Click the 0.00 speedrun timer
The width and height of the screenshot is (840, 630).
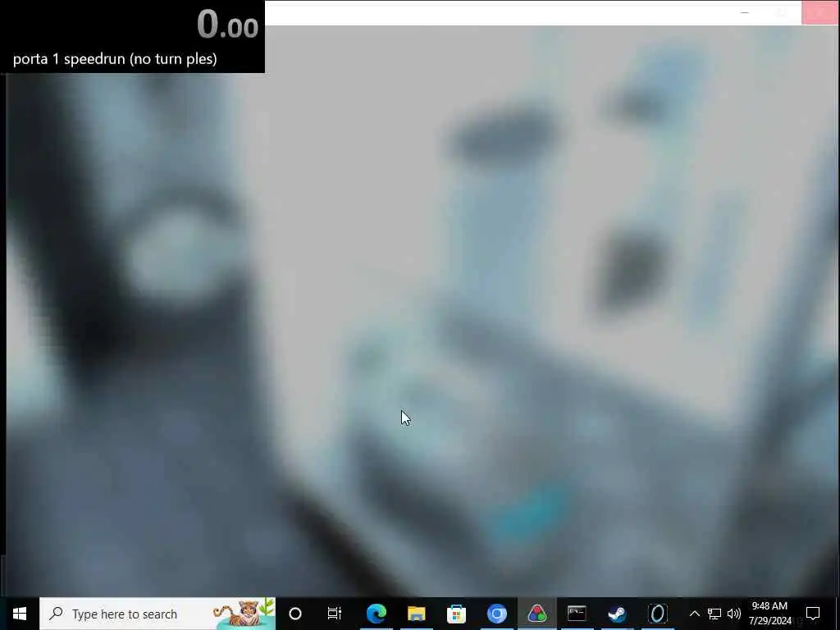coord(228,25)
